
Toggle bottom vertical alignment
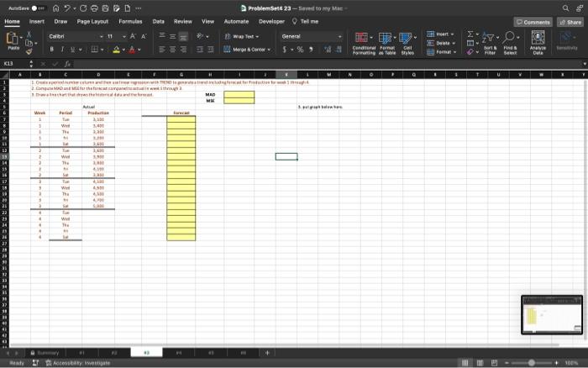coord(183,36)
